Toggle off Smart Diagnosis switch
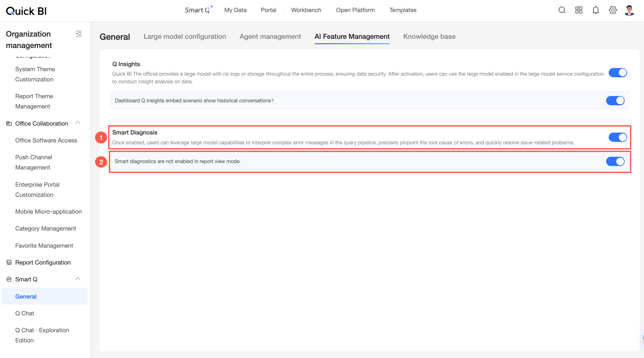 click(x=618, y=137)
